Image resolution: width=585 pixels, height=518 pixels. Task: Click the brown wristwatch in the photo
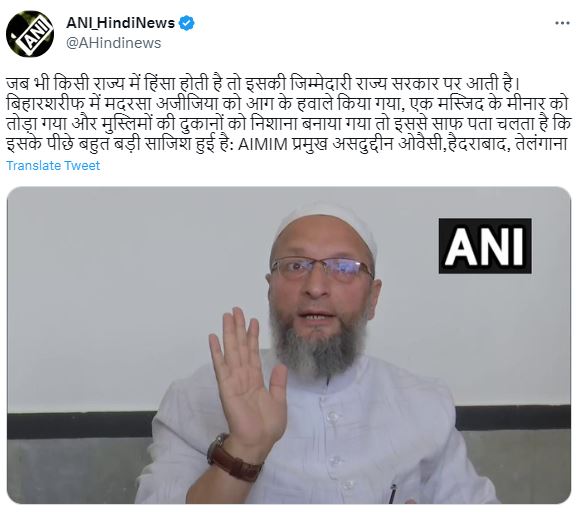point(233,459)
